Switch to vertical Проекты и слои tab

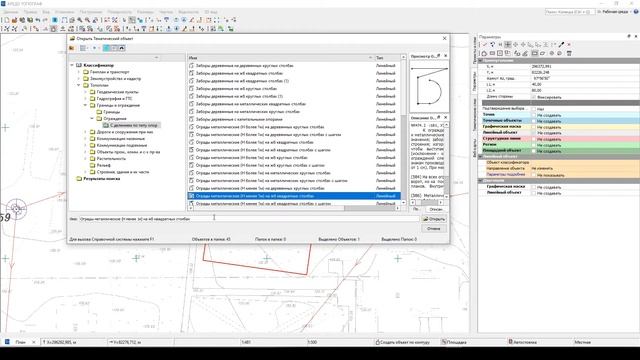(x=474, y=50)
